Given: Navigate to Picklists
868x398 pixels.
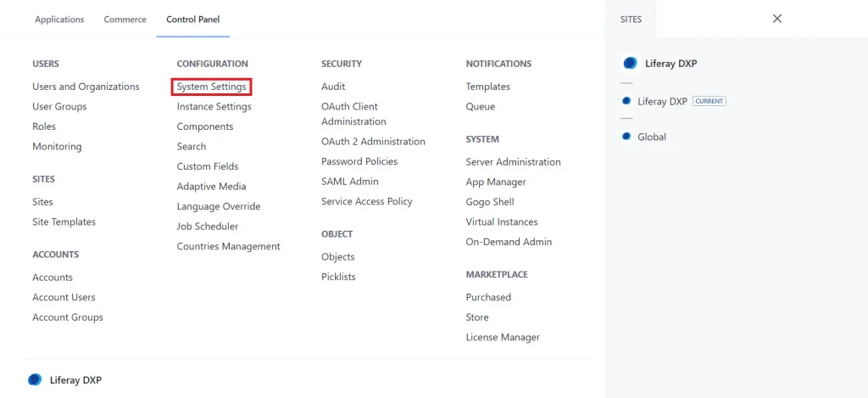Looking at the screenshot, I should [x=338, y=277].
